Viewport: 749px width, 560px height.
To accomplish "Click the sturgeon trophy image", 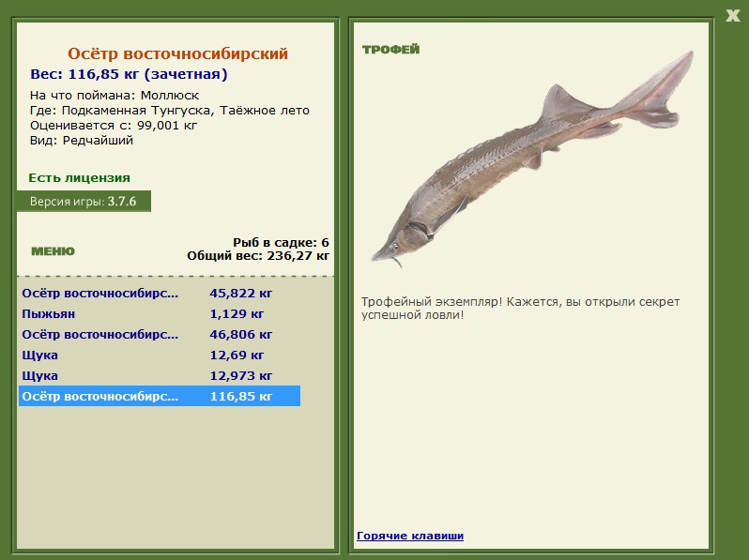I will point(532,159).
